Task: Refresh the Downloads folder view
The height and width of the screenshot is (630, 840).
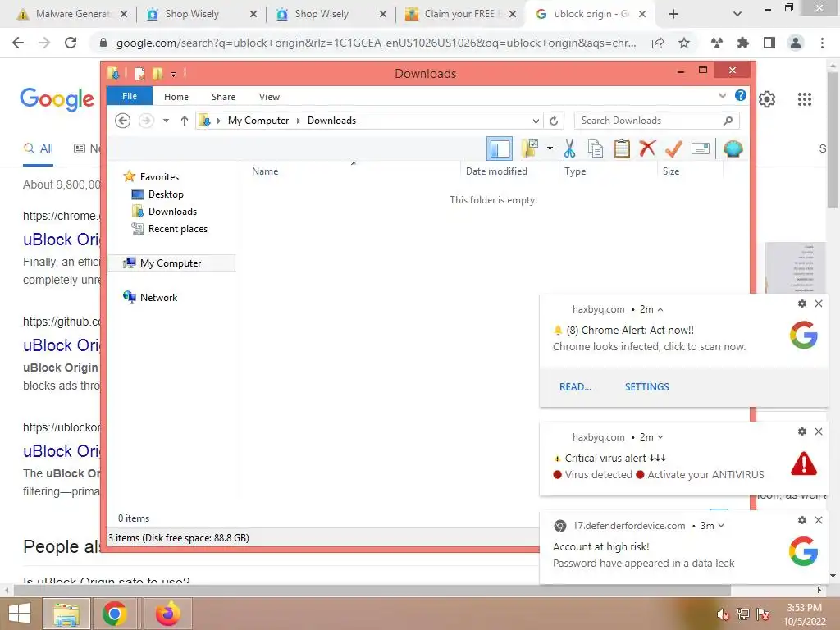Action: click(554, 121)
